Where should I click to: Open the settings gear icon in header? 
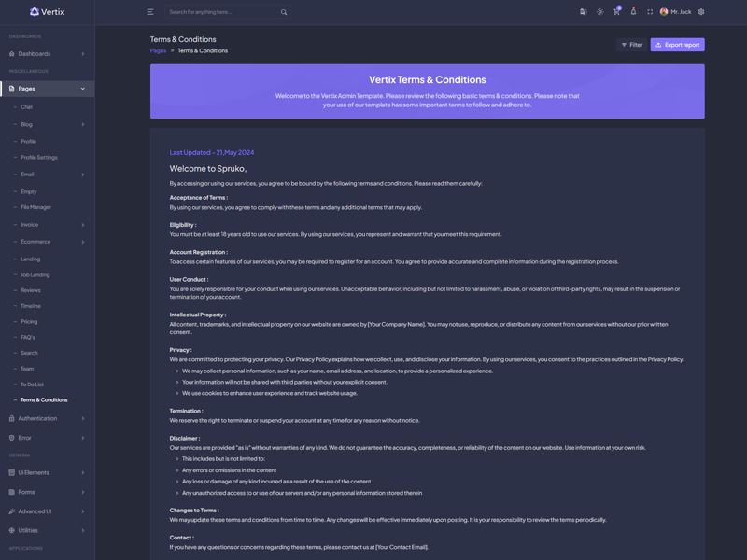[701, 12]
